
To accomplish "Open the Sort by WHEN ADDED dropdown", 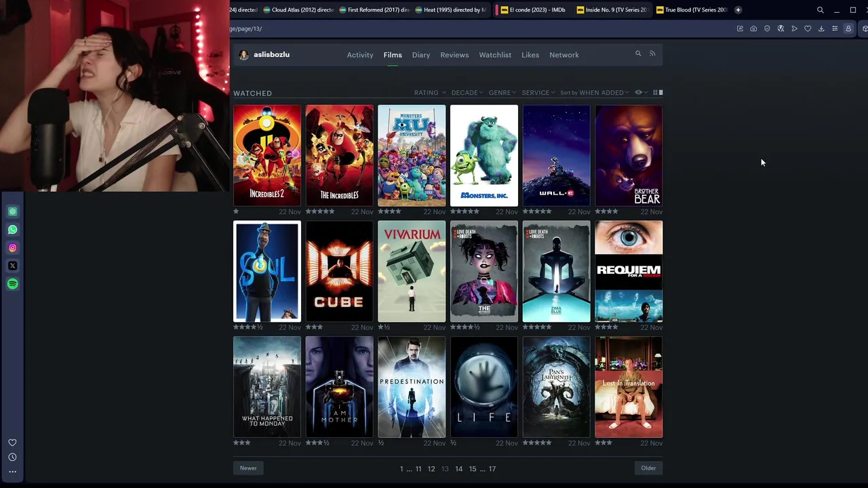I will point(595,93).
